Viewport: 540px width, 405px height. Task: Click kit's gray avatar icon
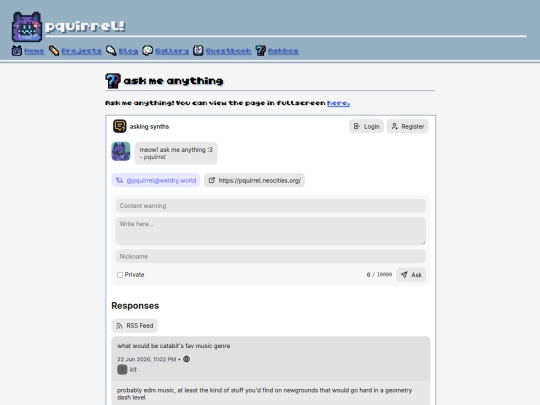tap(122, 370)
